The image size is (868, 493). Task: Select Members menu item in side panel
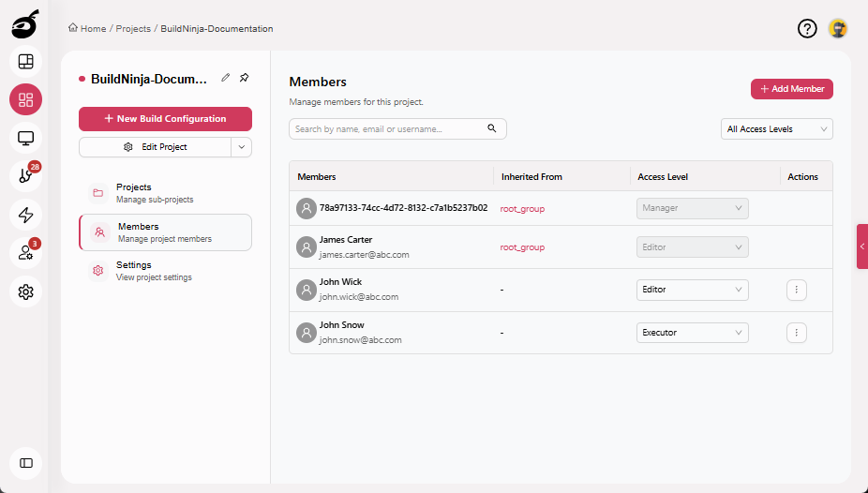point(166,232)
